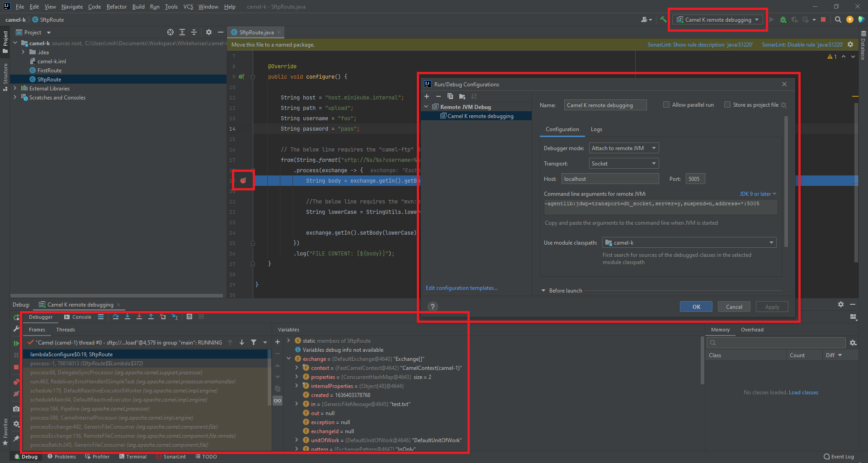Click the orange IDE update arrow icon

click(x=849, y=19)
